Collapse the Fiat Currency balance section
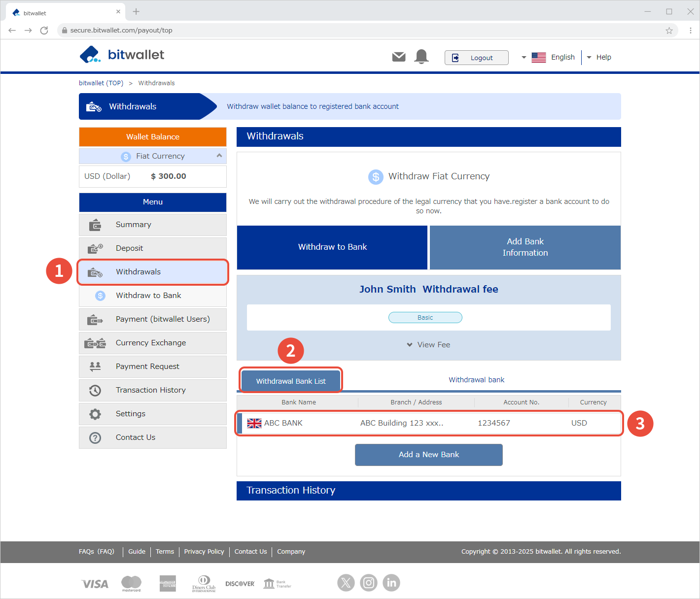700x599 pixels. point(219,156)
